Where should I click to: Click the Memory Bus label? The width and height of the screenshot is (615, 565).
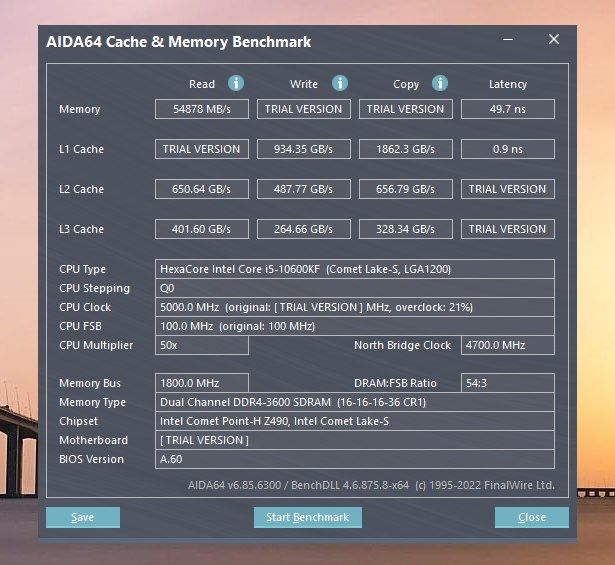pos(90,383)
